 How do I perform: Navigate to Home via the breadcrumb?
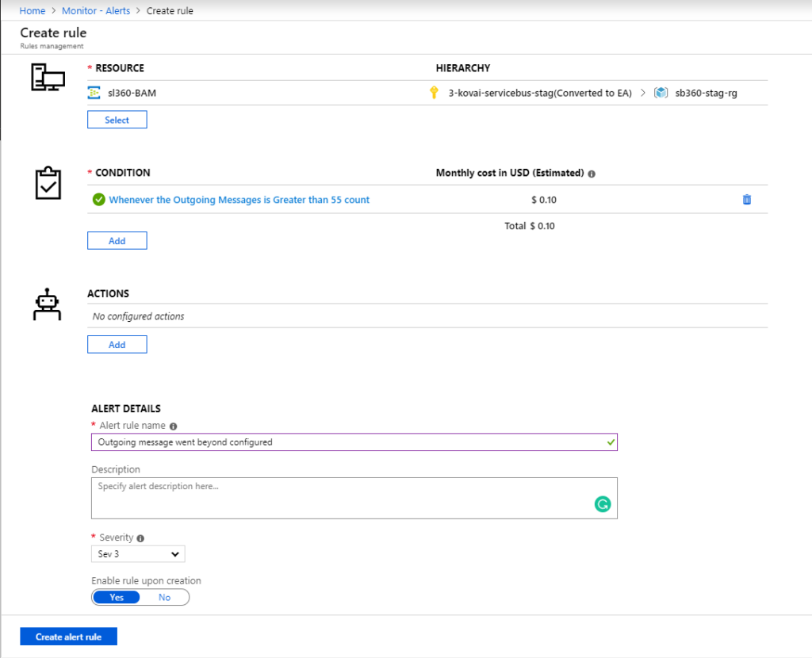(33, 10)
